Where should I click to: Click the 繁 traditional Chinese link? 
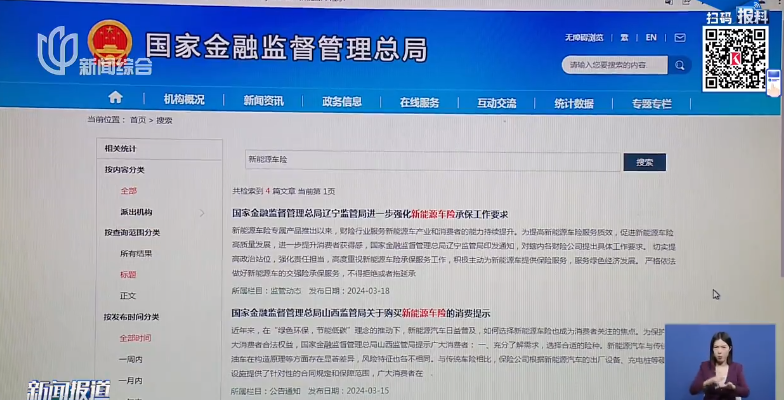tap(624, 38)
